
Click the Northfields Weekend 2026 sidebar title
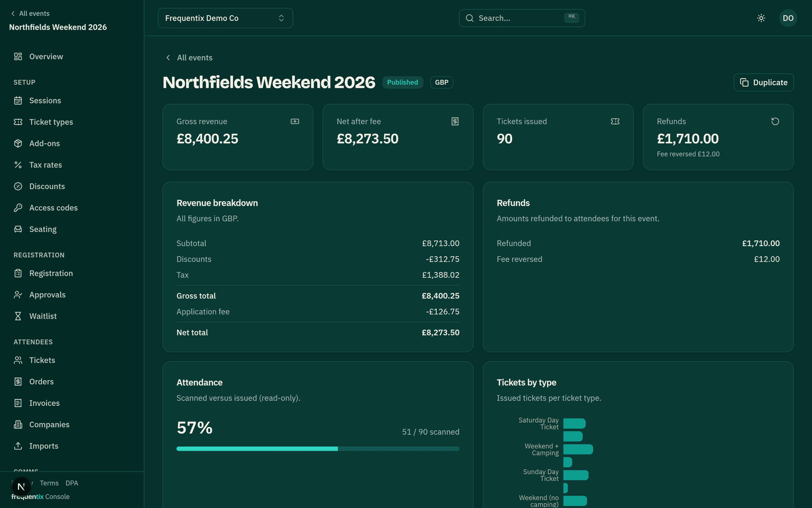point(58,27)
